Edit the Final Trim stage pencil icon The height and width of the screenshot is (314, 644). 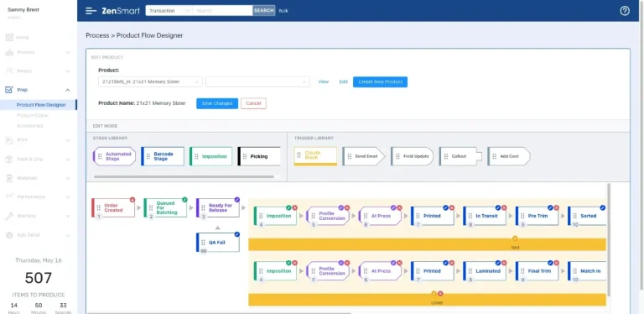coord(550,263)
